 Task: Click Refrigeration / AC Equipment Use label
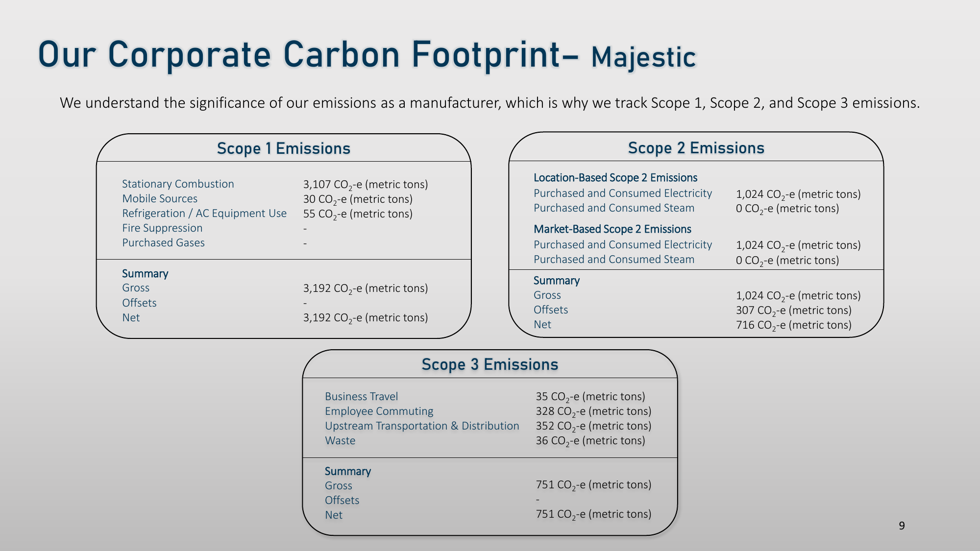click(x=204, y=214)
